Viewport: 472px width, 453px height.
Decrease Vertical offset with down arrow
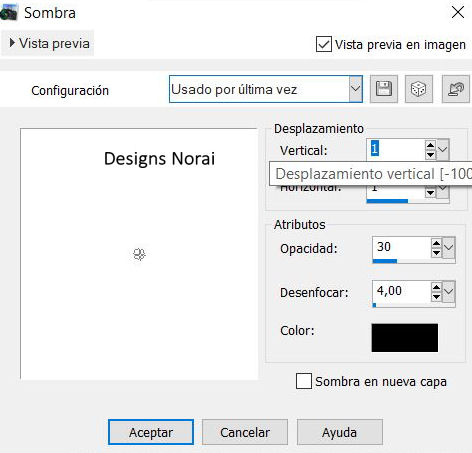[430, 154]
